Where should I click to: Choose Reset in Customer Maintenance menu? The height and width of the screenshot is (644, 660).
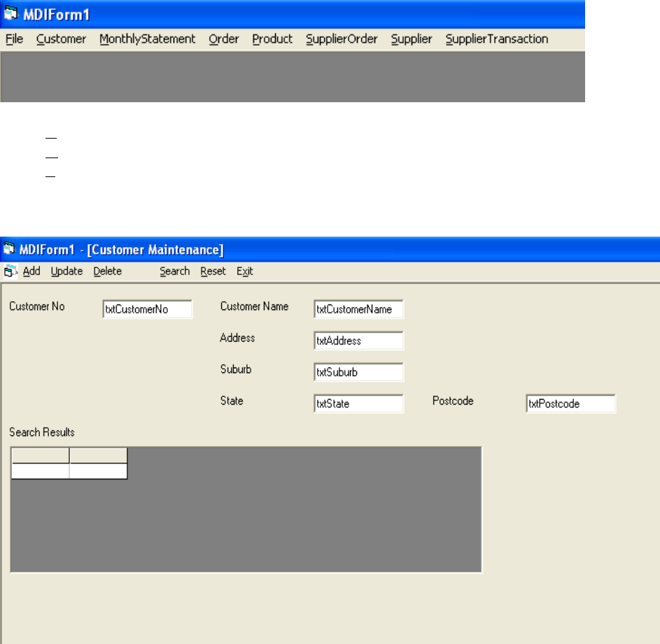[213, 272]
